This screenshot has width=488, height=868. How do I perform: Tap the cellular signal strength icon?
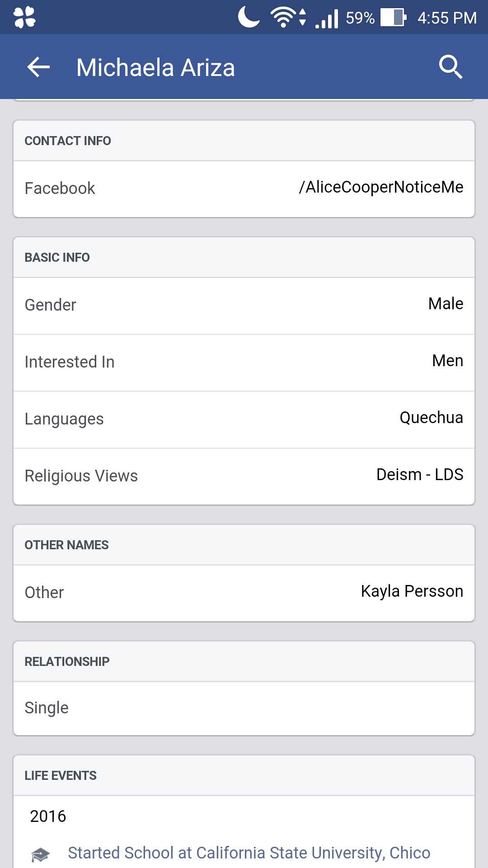coord(327,19)
